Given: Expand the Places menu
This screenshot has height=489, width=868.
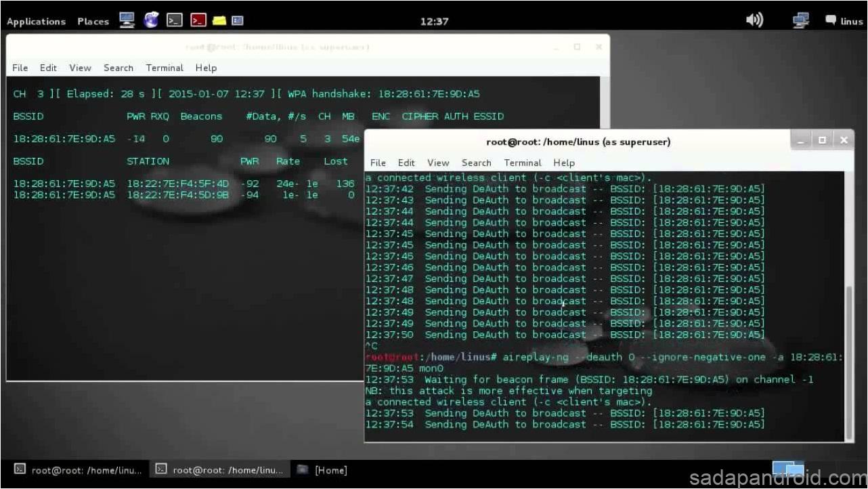Looking at the screenshot, I should point(93,22).
